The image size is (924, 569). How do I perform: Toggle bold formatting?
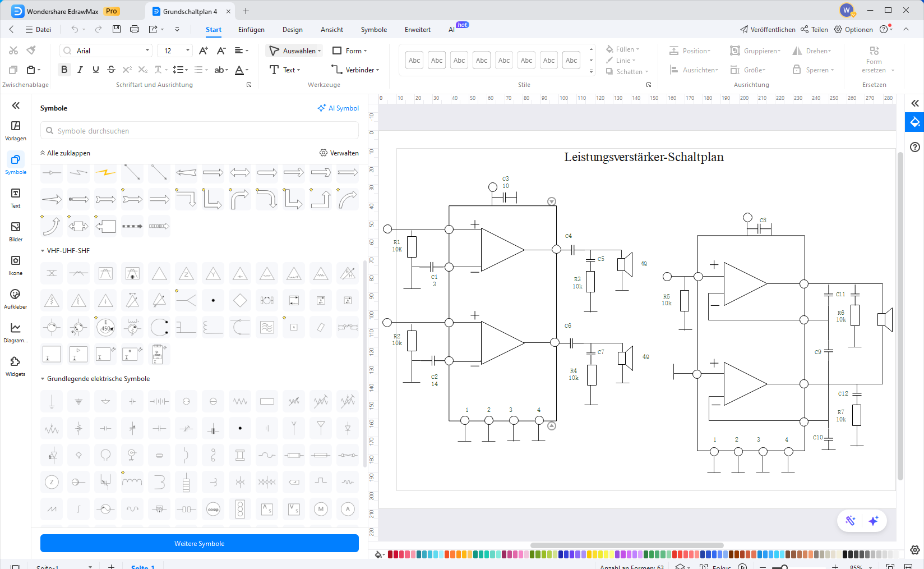(64, 70)
